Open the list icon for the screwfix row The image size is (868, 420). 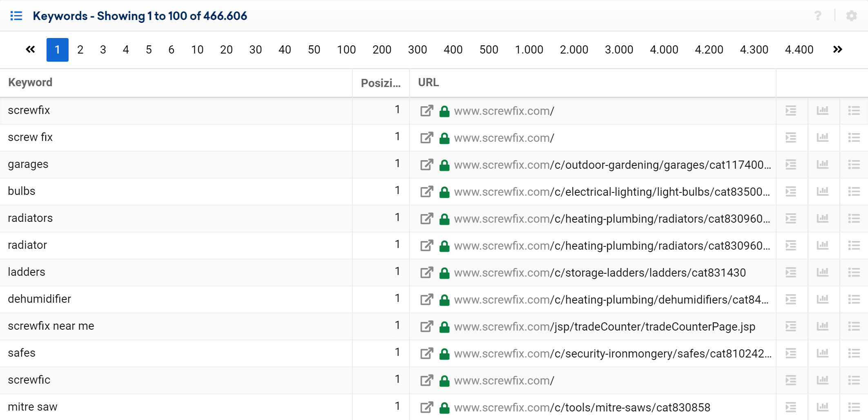pyautogui.click(x=854, y=111)
